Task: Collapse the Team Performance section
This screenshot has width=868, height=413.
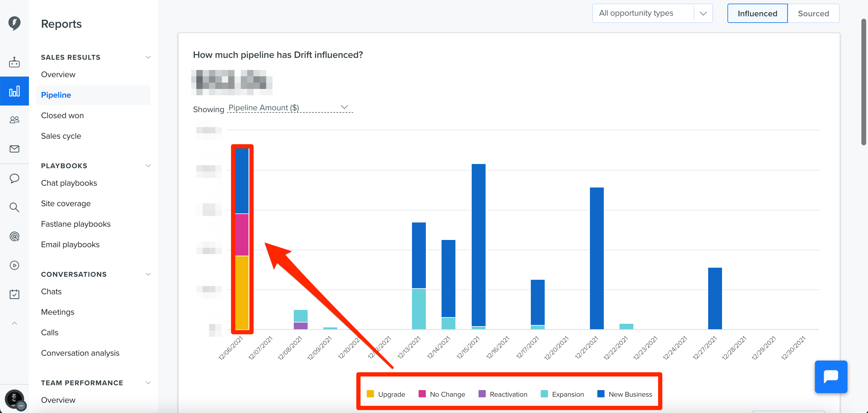Action: click(148, 383)
